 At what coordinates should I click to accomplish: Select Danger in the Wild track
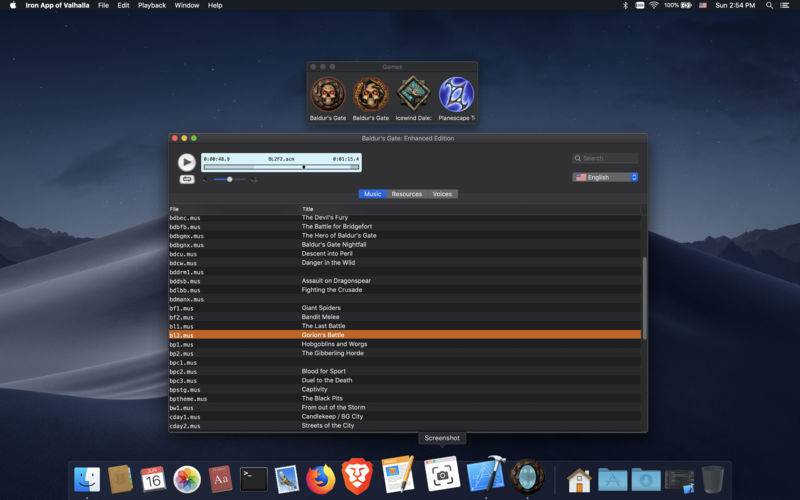(405, 263)
